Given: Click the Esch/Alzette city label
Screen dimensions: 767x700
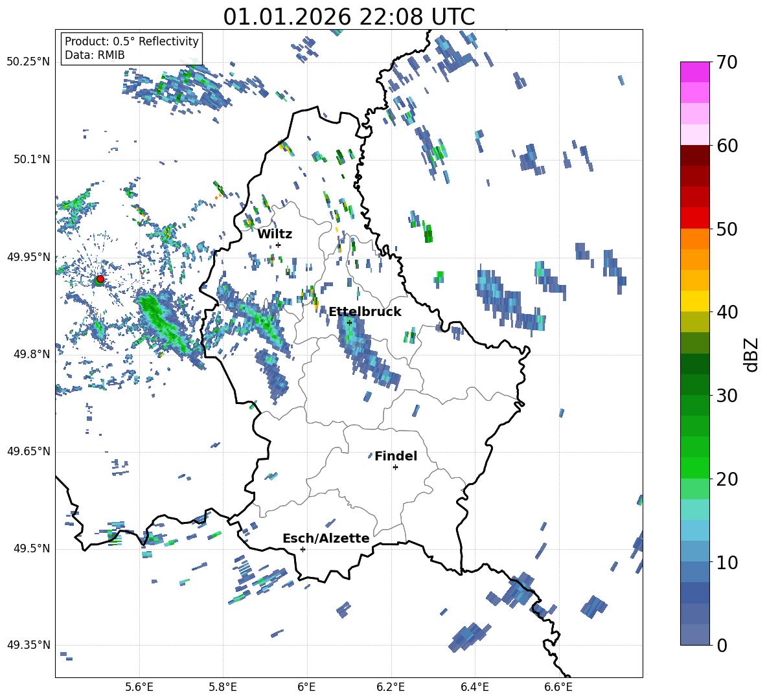Looking at the screenshot, I should [326, 538].
